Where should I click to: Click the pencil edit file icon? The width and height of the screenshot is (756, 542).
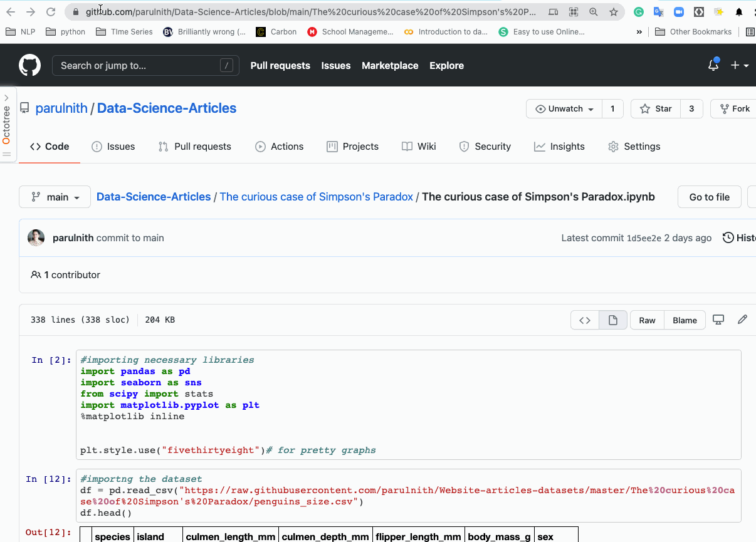(742, 320)
